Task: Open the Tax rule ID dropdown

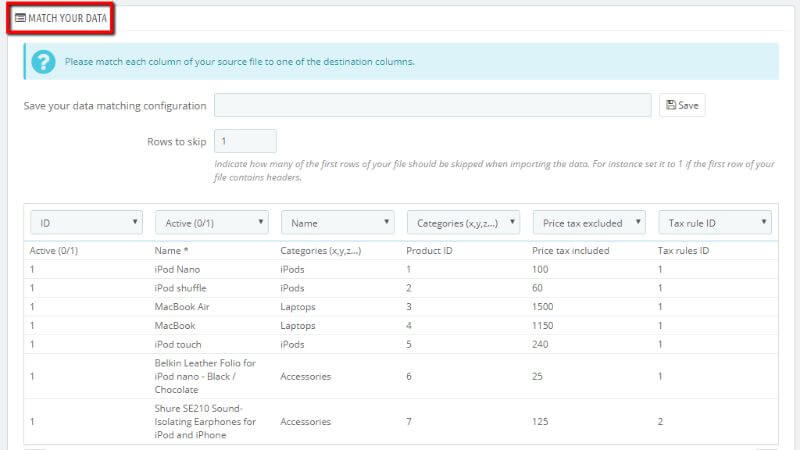Action: point(715,222)
